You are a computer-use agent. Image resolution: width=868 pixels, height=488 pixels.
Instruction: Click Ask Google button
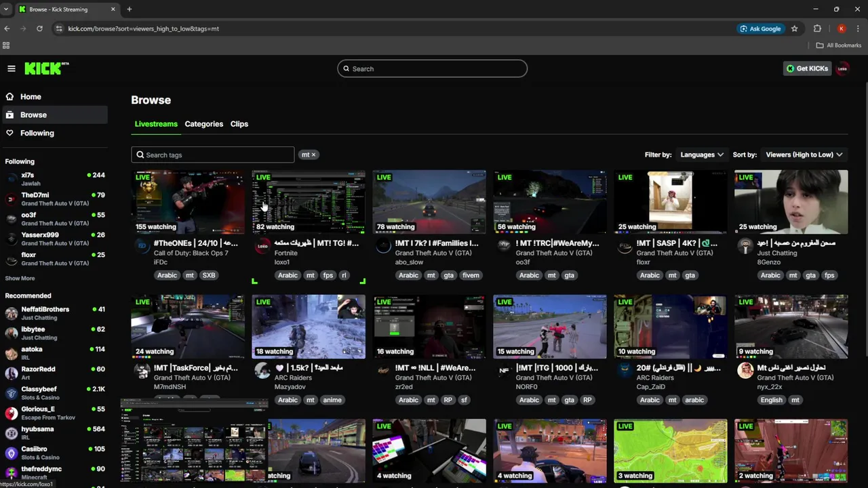coord(760,28)
